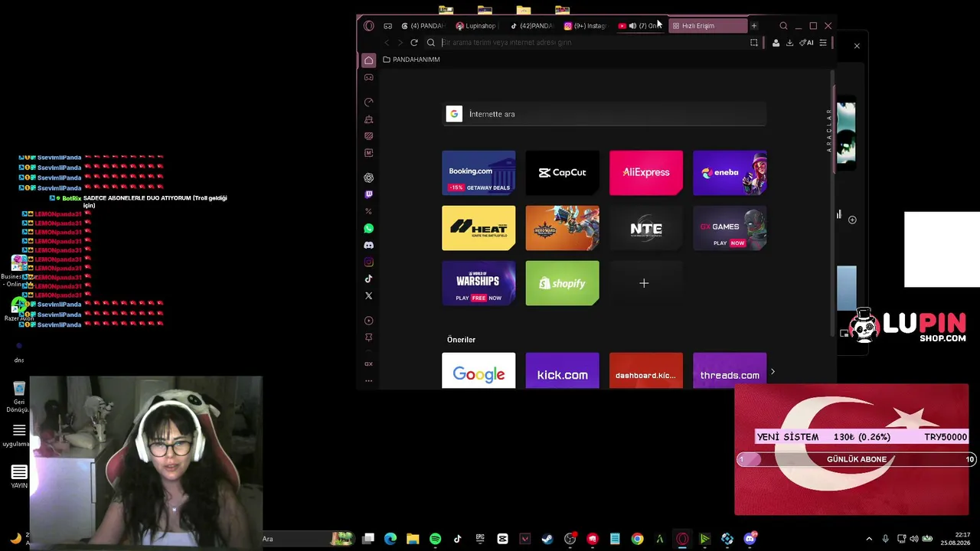Open the GX Cleaner icon in sidebar
The height and width of the screenshot is (551, 980).
tap(369, 119)
